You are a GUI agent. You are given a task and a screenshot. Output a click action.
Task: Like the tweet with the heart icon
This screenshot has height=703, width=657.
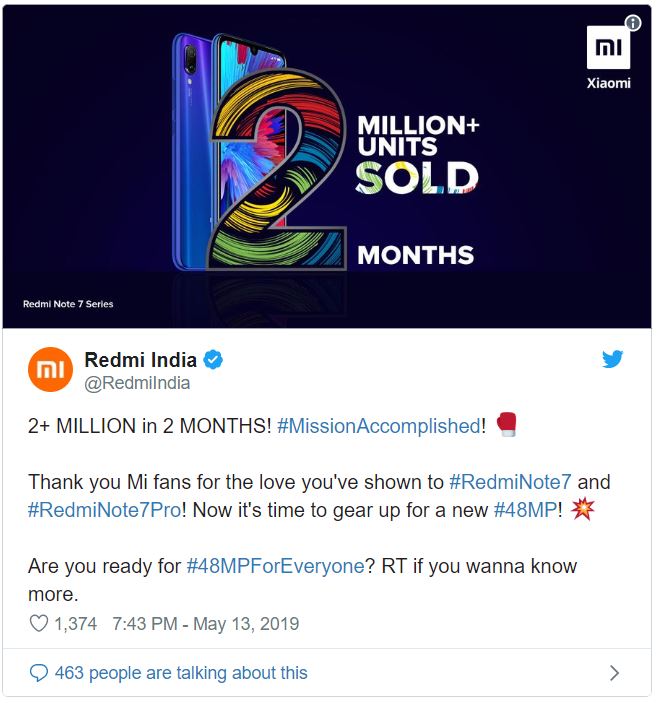pos(39,623)
